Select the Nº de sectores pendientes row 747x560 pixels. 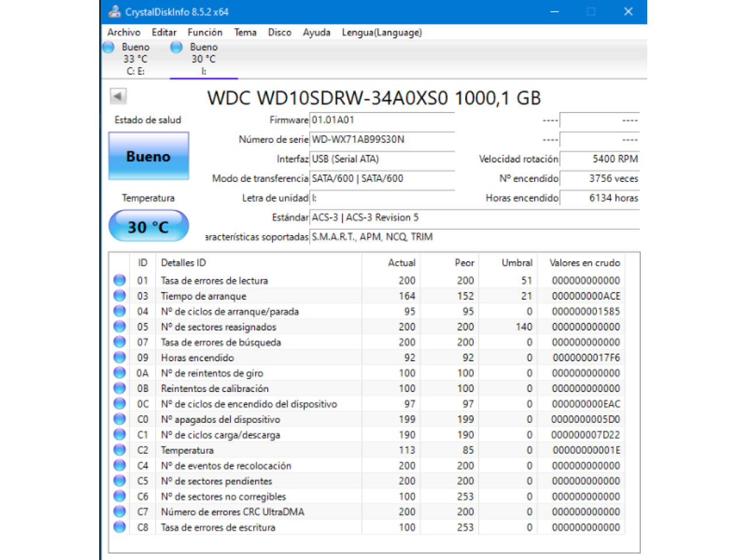tap(217, 481)
